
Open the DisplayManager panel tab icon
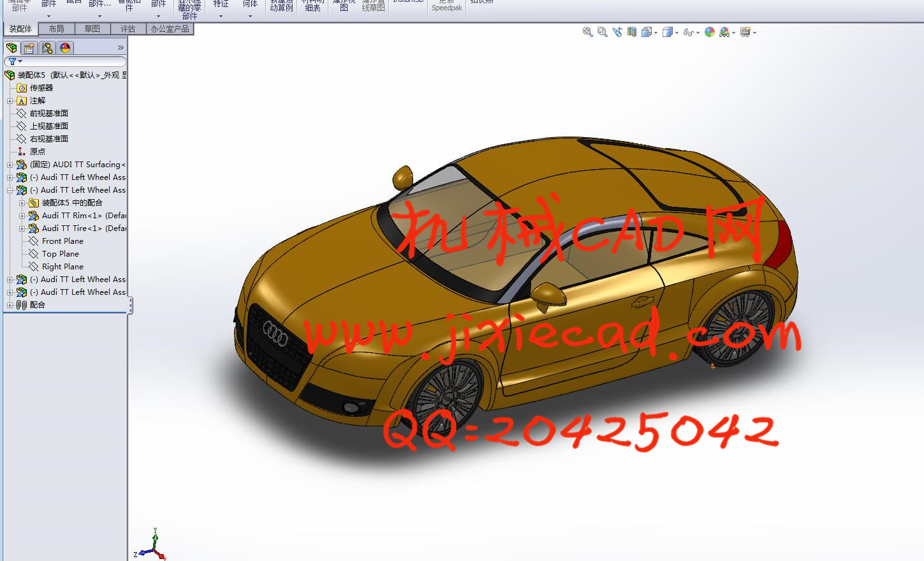(x=65, y=48)
